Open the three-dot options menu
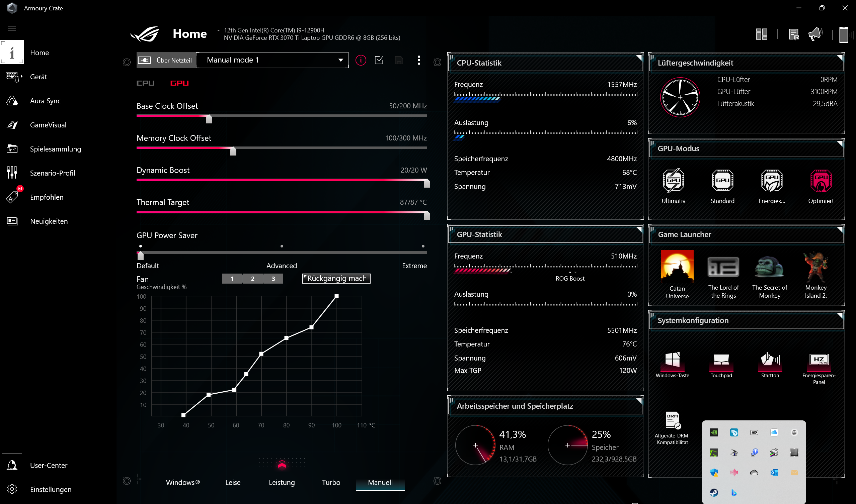Viewport: 856px width, 504px height. (419, 60)
